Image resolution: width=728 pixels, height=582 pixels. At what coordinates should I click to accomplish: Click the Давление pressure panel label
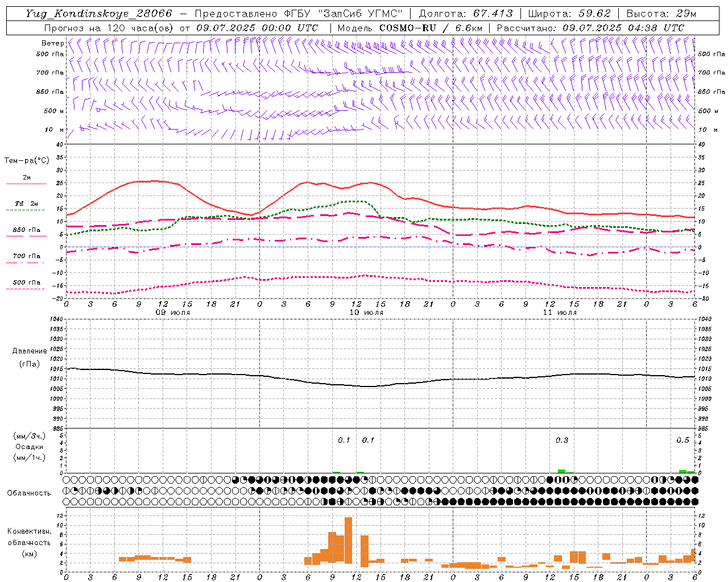30,351
